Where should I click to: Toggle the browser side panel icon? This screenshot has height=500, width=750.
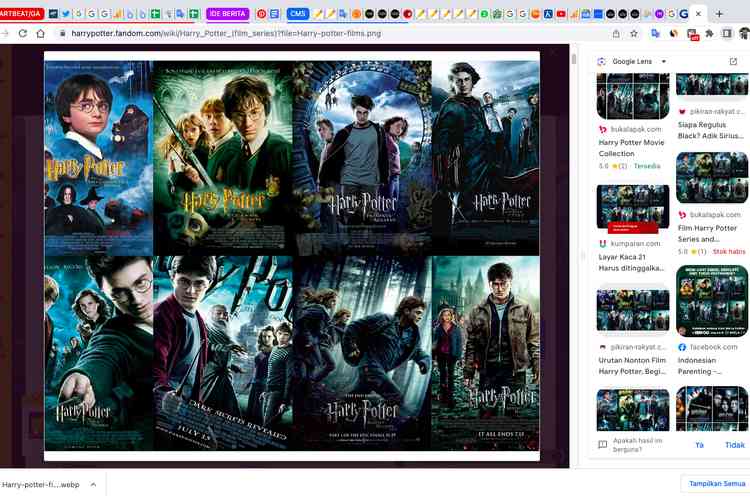(x=727, y=33)
